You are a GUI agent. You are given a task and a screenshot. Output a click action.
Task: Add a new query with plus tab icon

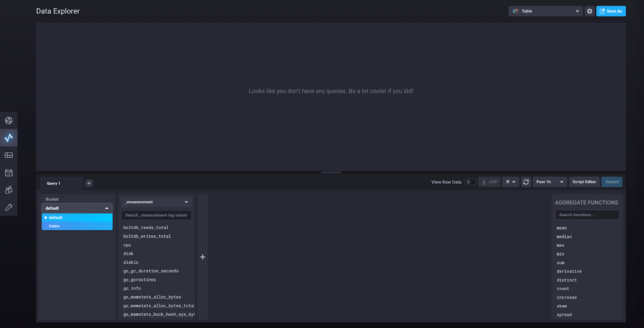[89, 183]
